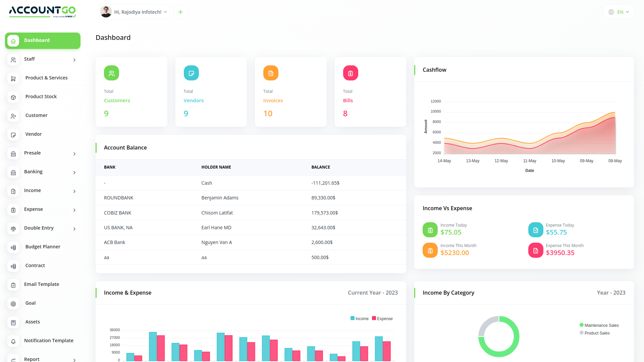This screenshot has width=644, height=362.
Task: Open the Dashboard menu item
Action: pyautogui.click(x=43, y=41)
